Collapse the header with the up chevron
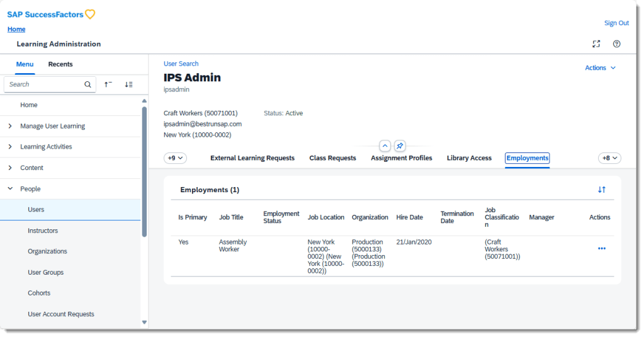Image resolution: width=644 pixels, height=337 pixels. (x=385, y=146)
